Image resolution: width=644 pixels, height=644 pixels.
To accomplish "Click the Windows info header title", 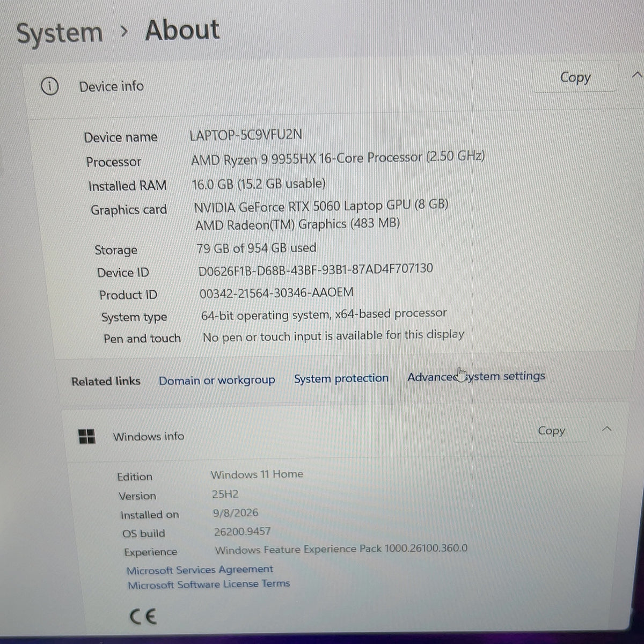I will coord(148,436).
